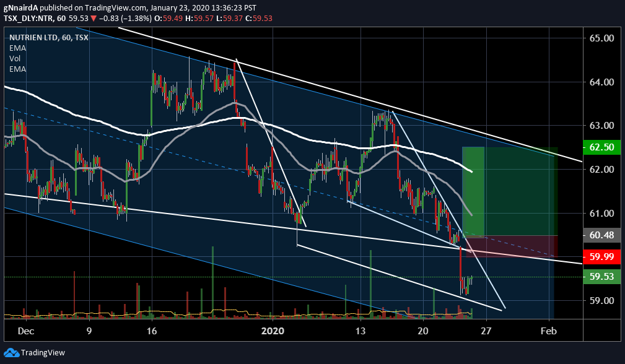The image size is (625, 364).
Task: Click the L:59.37 low value
Action: (x=229, y=19)
